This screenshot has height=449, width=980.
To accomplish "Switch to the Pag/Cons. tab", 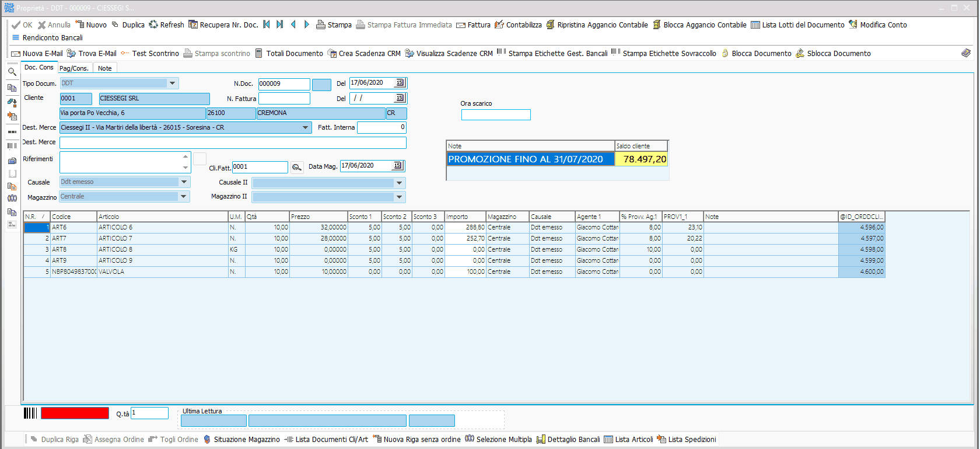I will (x=74, y=68).
